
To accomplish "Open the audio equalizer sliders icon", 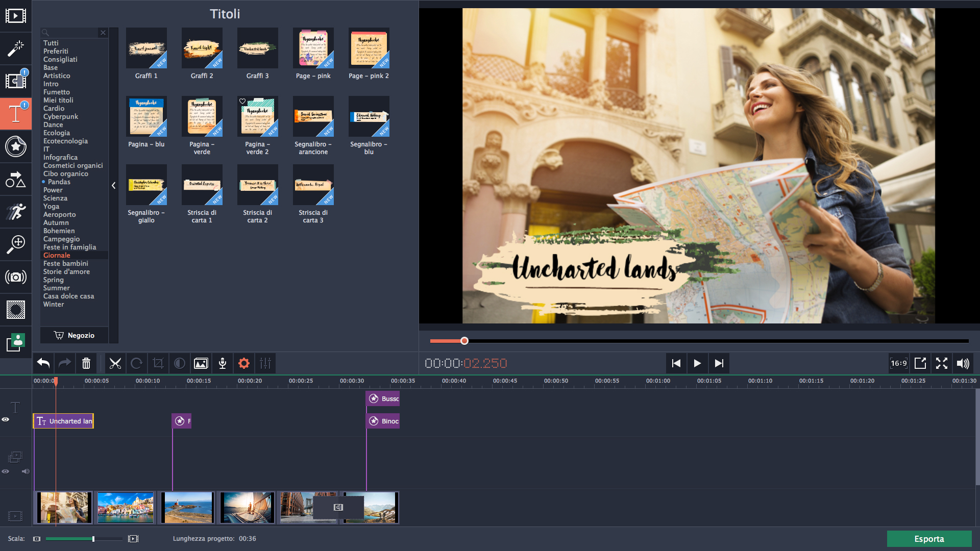I will click(265, 363).
